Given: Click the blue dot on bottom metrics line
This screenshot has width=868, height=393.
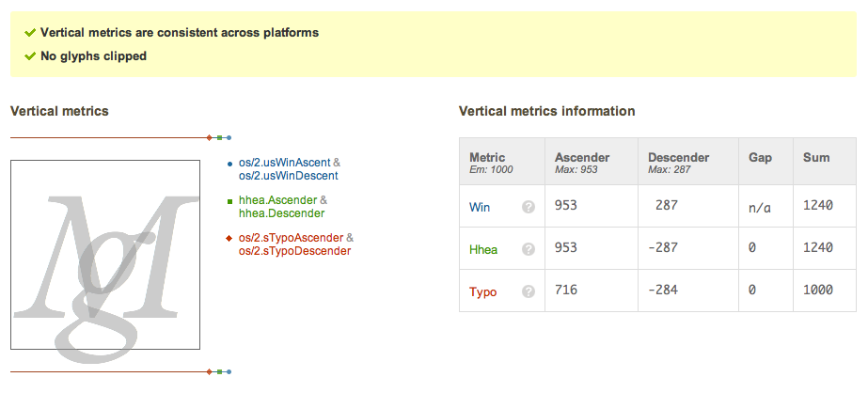Looking at the screenshot, I should [229, 372].
